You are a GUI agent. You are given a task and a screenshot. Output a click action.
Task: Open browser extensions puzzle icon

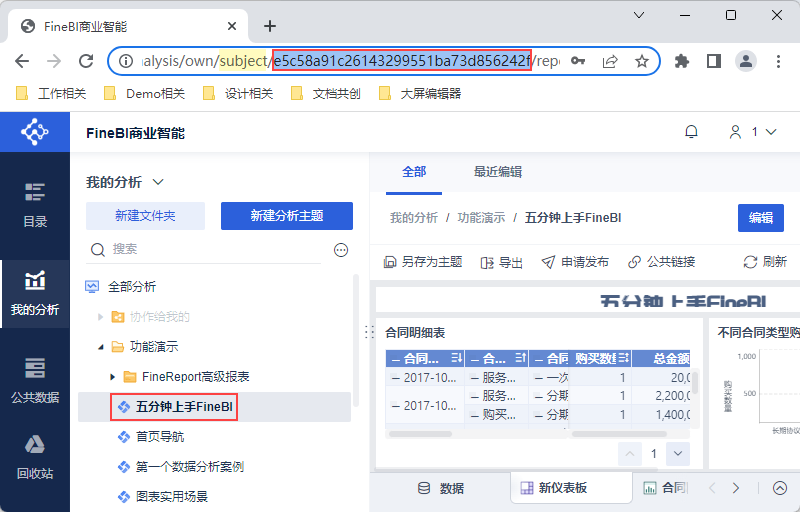pos(682,61)
